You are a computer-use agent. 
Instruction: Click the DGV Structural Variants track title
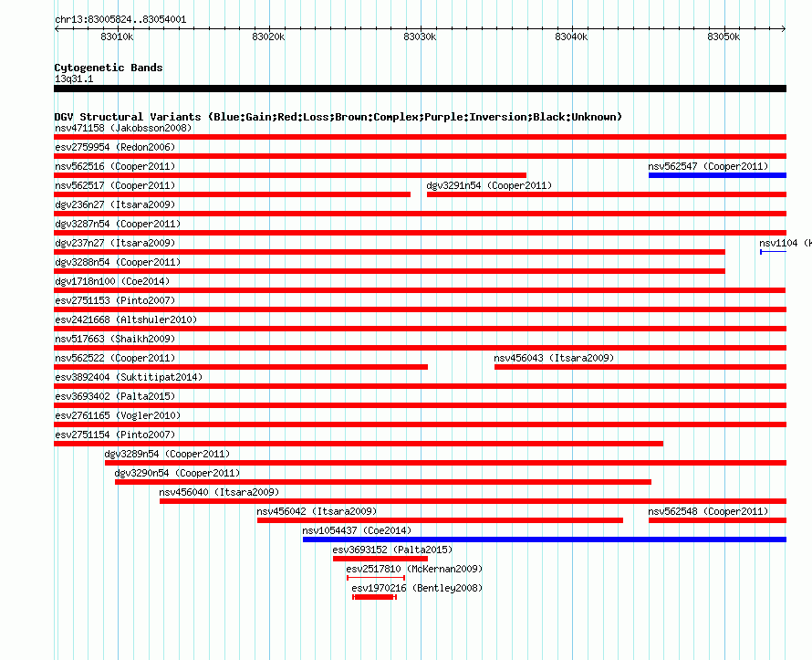pyautogui.click(x=338, y=117)
